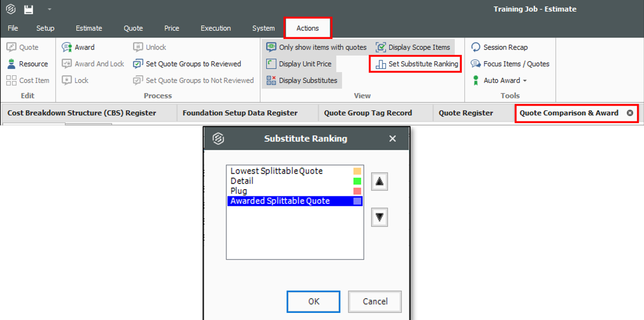Click the green Detail color swatch
This screenshot has height=320, width=644.
coord(357,181)
